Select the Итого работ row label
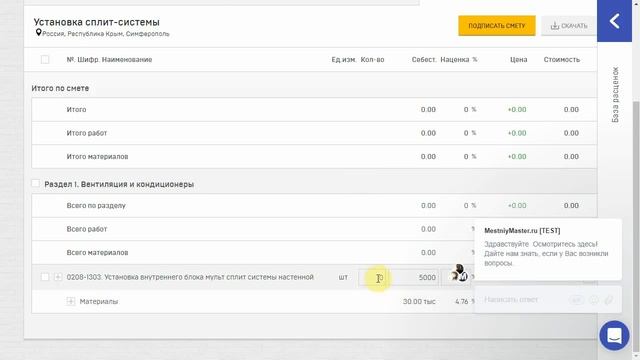 click(x=87, y=133)
